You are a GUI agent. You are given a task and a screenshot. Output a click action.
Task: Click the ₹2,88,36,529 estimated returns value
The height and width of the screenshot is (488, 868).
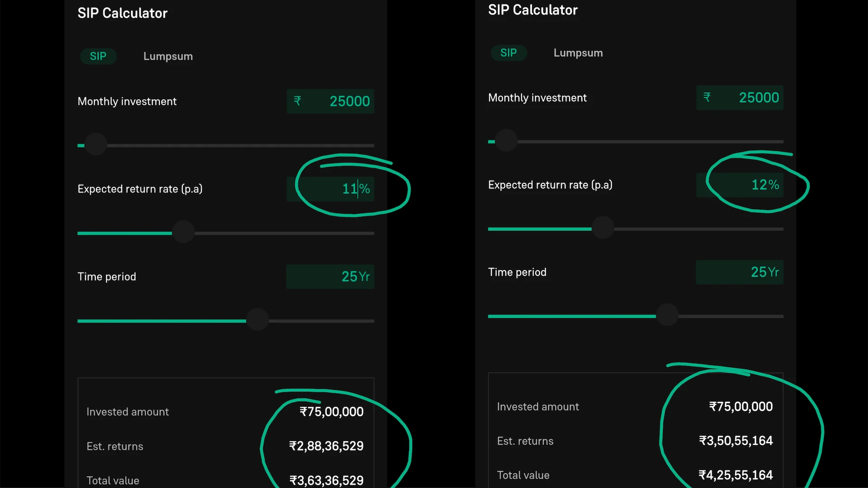tap(326, 446)
